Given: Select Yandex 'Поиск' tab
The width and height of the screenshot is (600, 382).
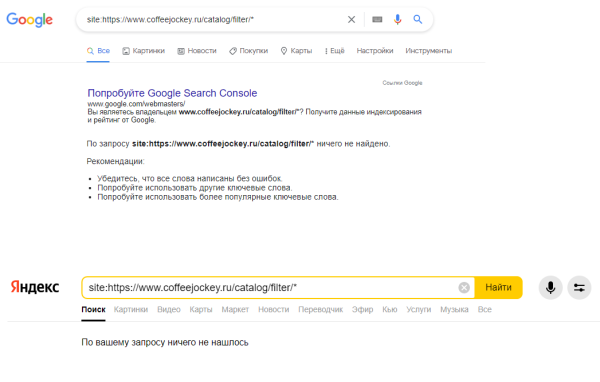Looking at the screenshot, I should [x=93, y=310].
